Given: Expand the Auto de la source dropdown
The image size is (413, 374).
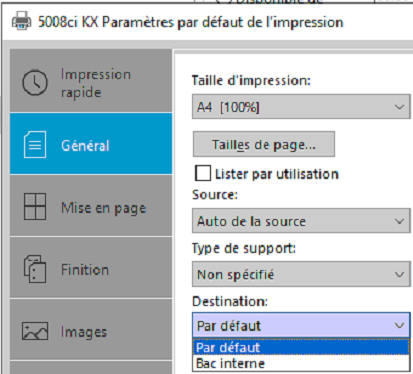Looking at the screenshot, I should click(x=301, y=221).
